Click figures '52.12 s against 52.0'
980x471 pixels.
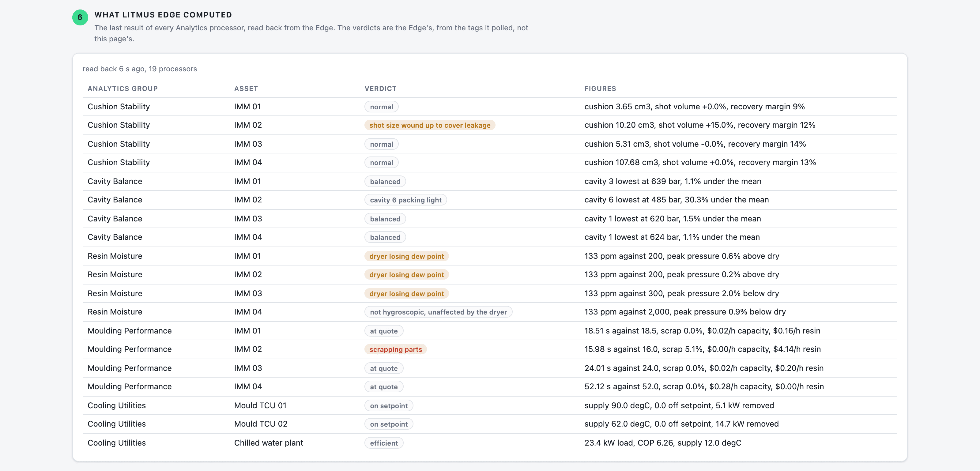click(x=621, y=386)
